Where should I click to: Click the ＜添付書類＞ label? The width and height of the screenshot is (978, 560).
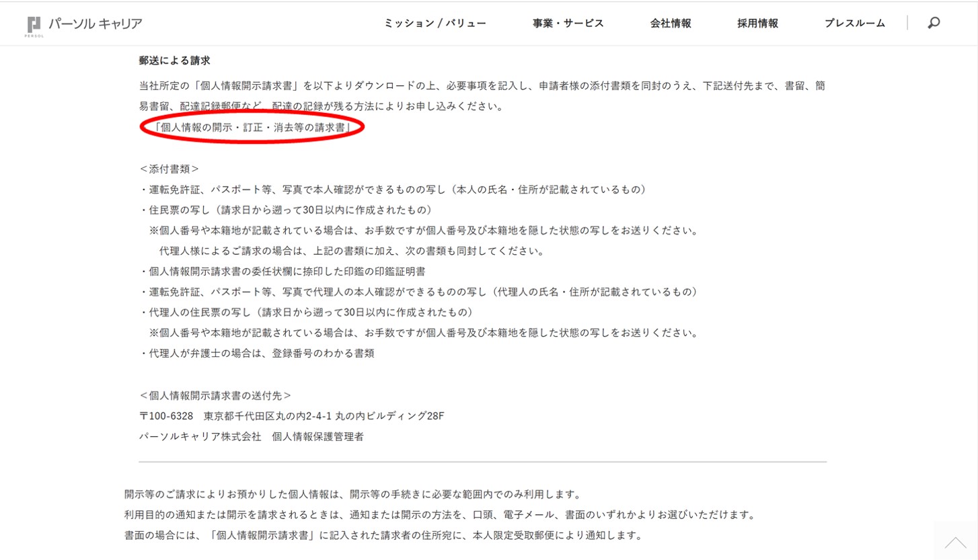[170, 169]
